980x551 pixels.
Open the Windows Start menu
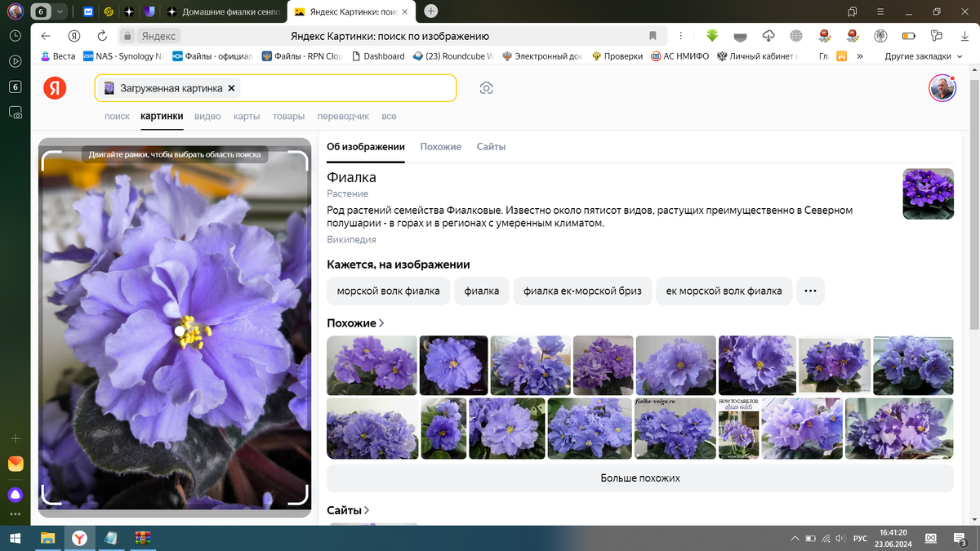tap(16, 539)
